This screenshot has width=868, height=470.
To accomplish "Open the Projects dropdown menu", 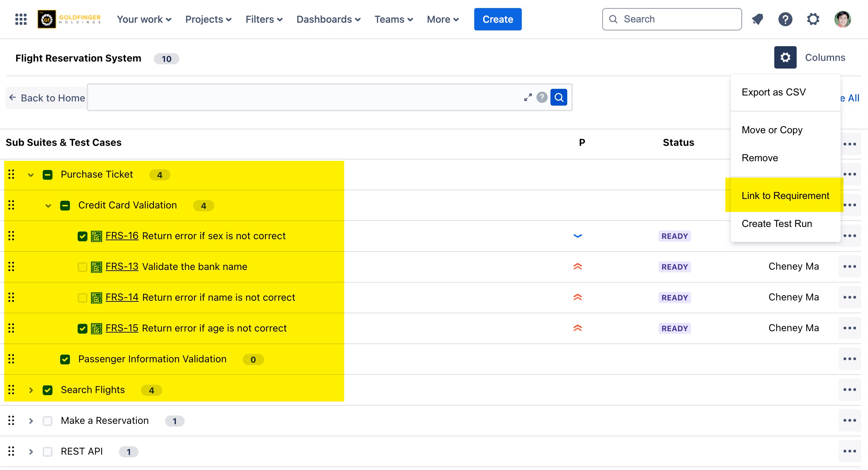I will [x=208, y=19].
